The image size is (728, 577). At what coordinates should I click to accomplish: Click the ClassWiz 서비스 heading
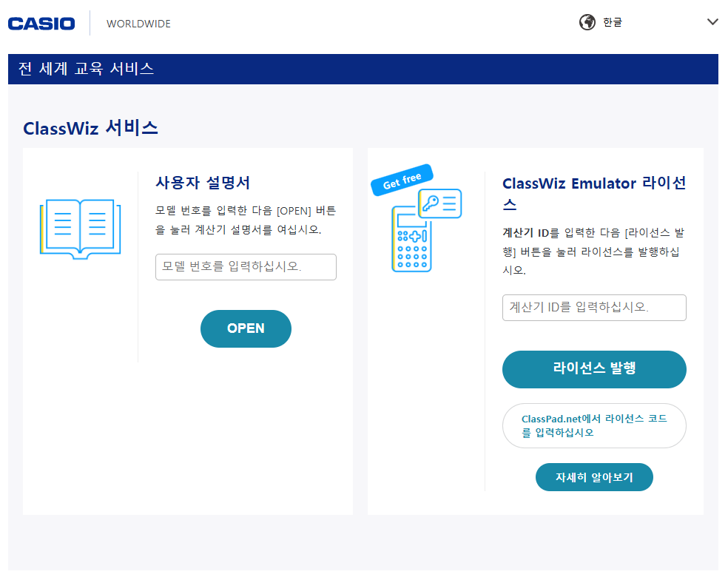(90, 128)
